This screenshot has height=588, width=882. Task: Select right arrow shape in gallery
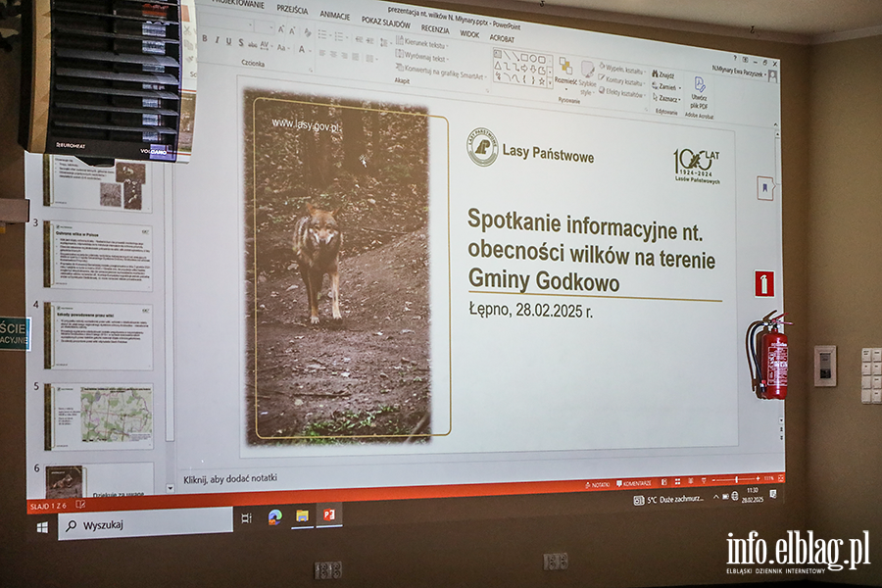click(523, 68)
